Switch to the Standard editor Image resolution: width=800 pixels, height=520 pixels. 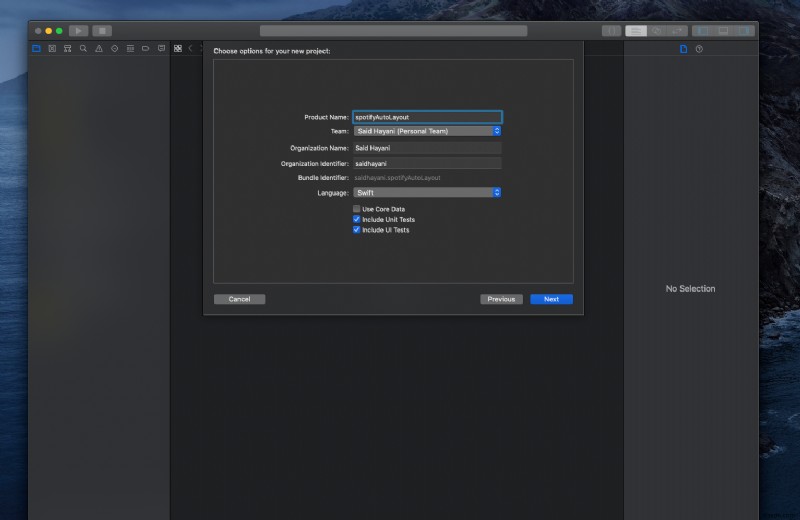pos(636,31)
